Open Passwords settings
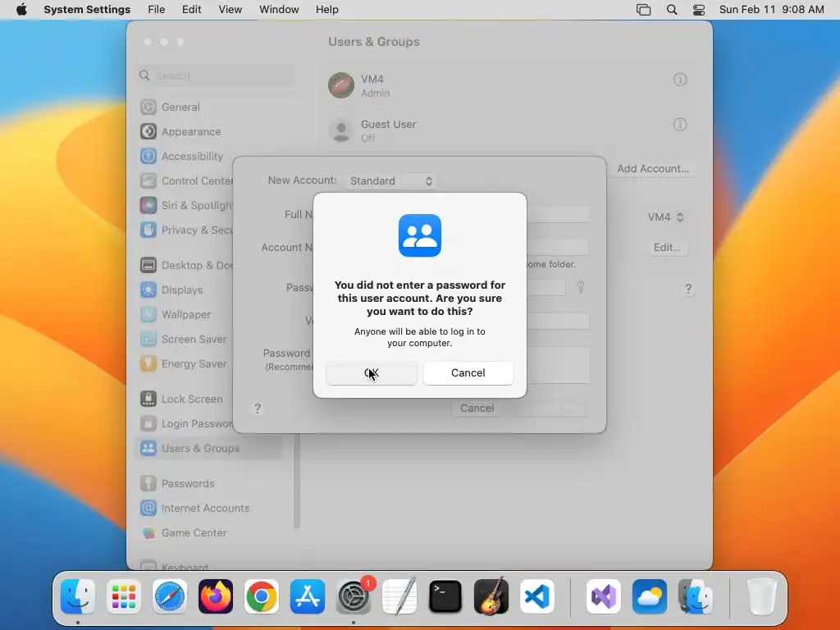 [209, 484]
